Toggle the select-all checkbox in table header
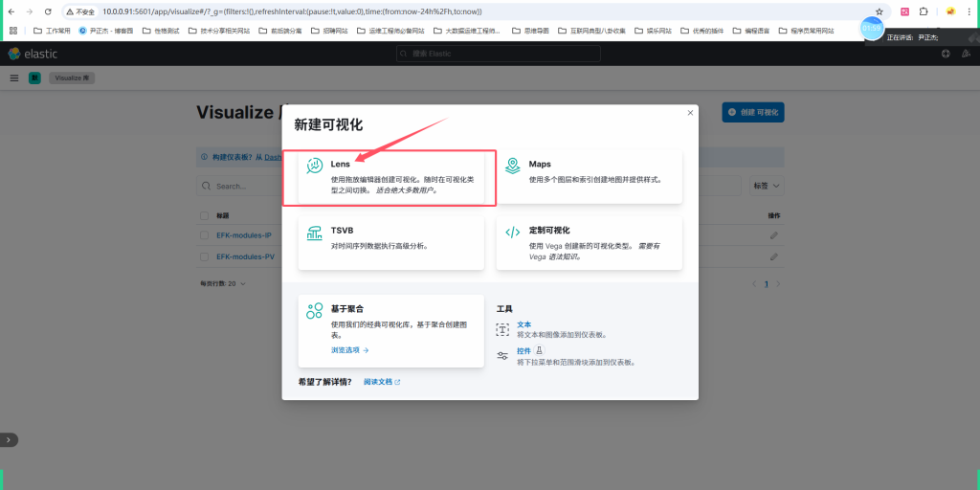 (205, 215)
